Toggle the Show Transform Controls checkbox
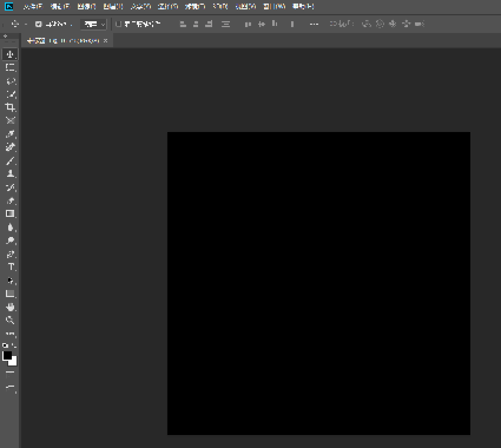This screenshot has width=501, height=448. (x=118, y=24)
